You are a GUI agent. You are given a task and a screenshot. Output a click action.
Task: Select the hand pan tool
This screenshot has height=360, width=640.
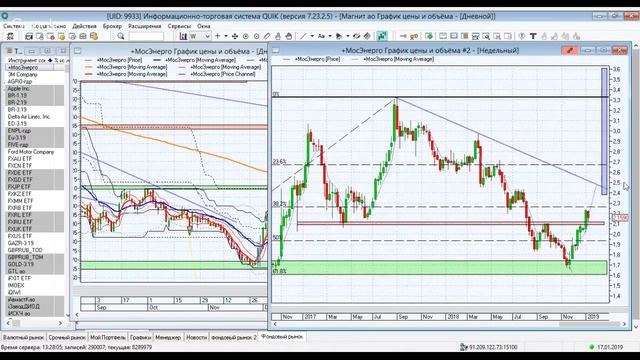(x=289, y=36)
